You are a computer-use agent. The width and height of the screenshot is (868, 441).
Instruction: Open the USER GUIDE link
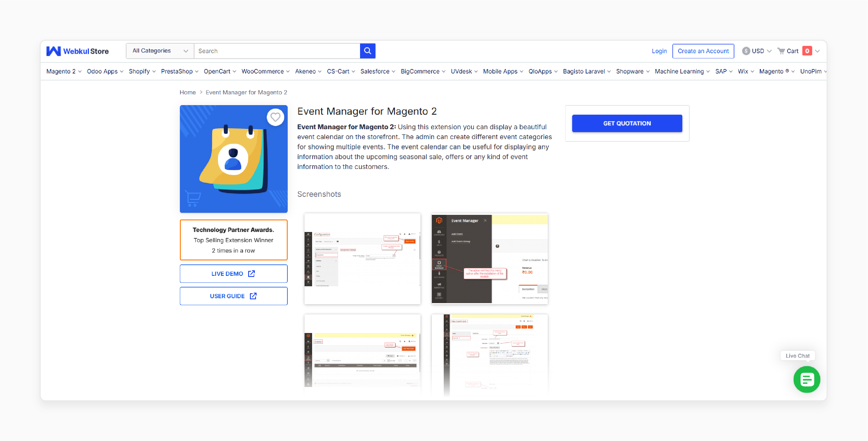point(234,296)
